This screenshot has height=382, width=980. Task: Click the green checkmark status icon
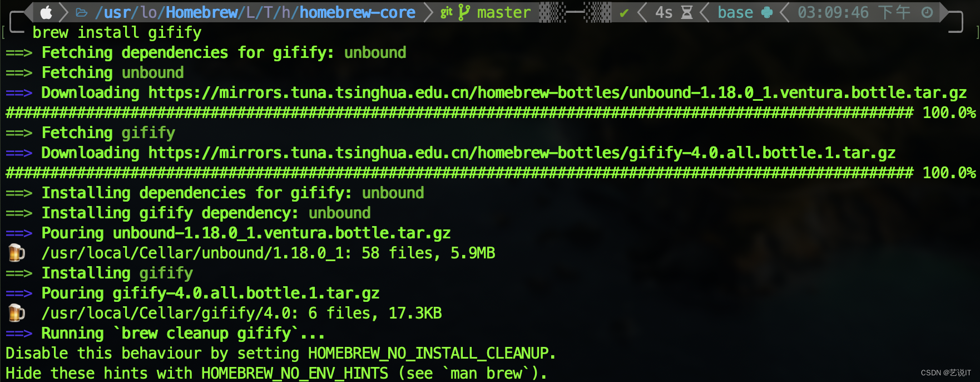[x=624, y=13]
